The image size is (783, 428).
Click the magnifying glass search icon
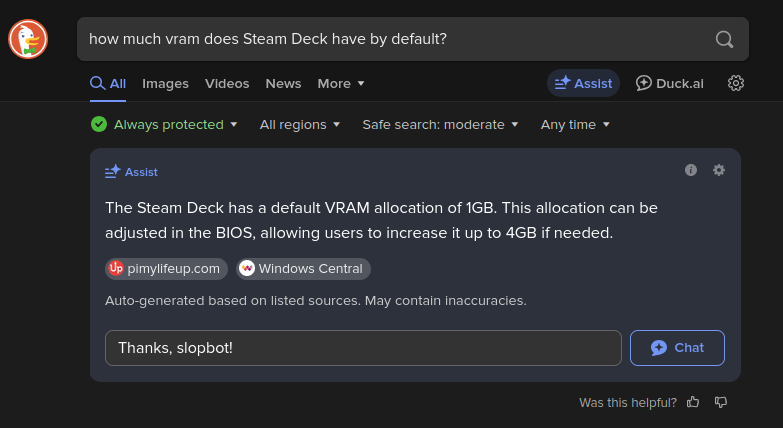point(724,39)
